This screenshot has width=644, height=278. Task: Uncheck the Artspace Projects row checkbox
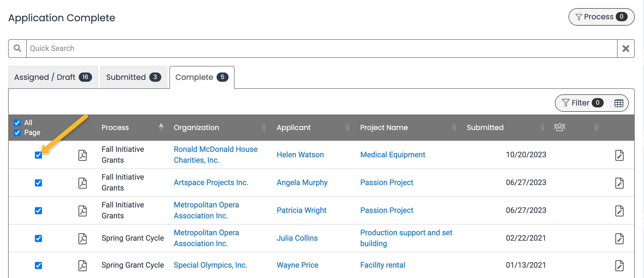tap(38, 183)
